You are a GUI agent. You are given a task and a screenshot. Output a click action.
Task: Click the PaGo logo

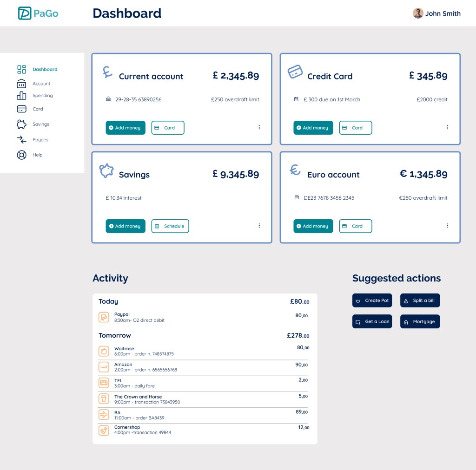(x=37, y=13)
